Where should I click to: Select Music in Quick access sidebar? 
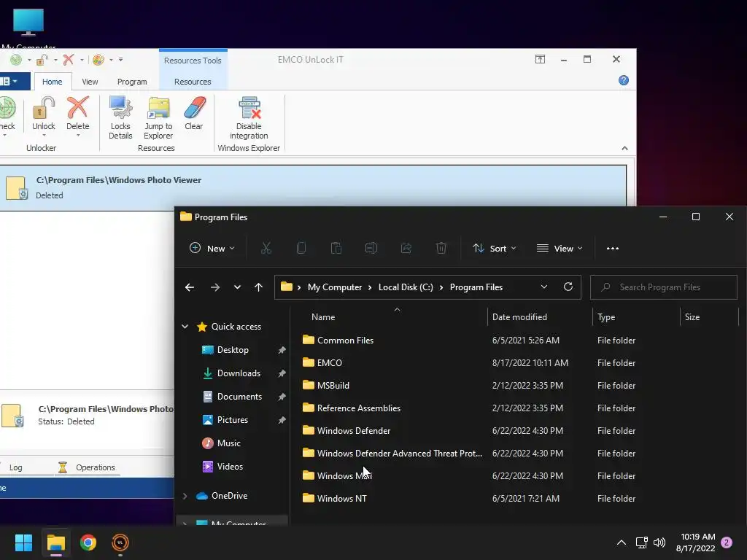click(228, 443)
